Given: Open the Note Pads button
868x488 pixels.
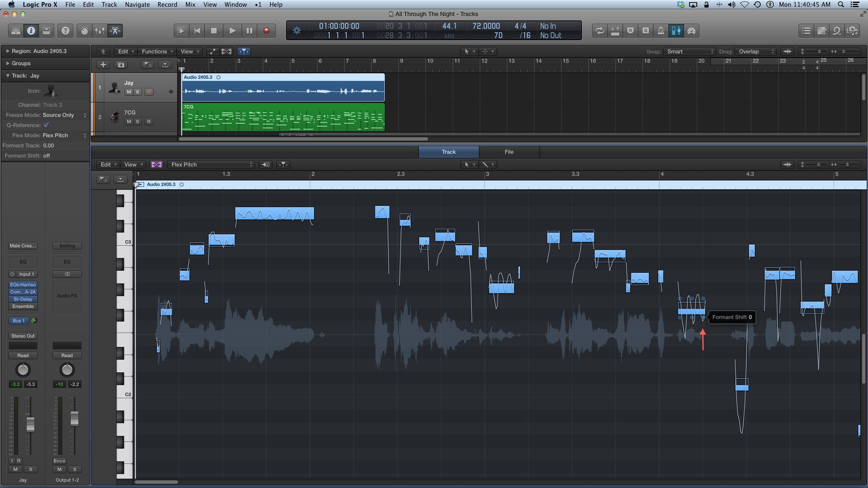Looking at the screenshot, I should (x=821, y=30).
